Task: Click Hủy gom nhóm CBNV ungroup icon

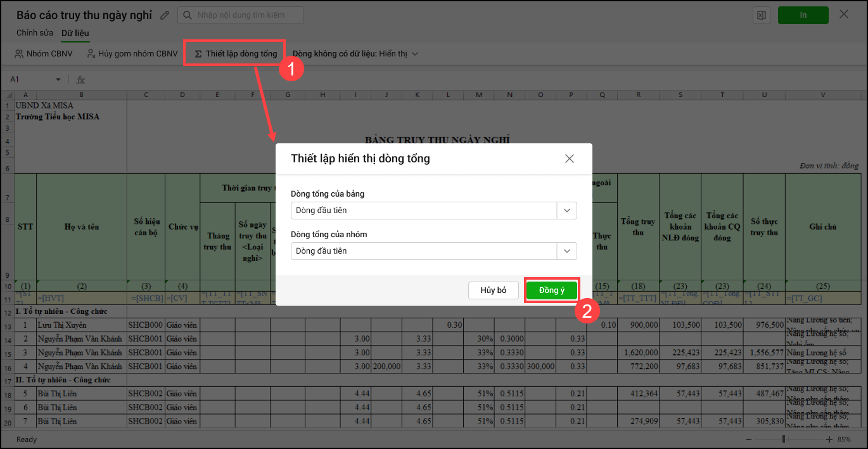Action: point(91,54)
